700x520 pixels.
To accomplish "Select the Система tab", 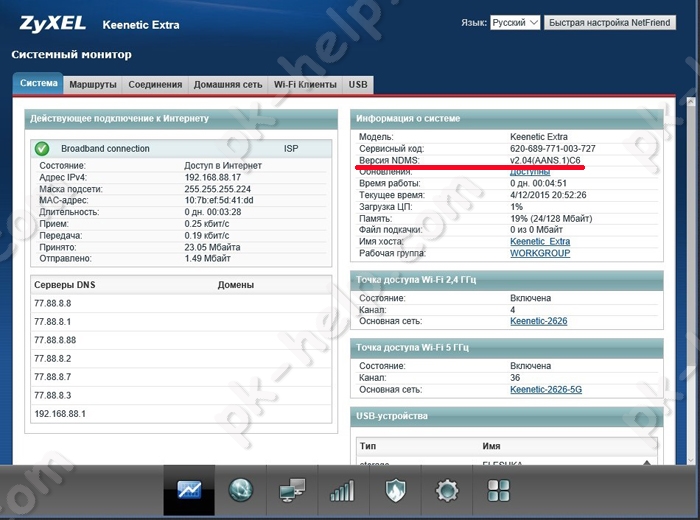I will click(38, 83).
